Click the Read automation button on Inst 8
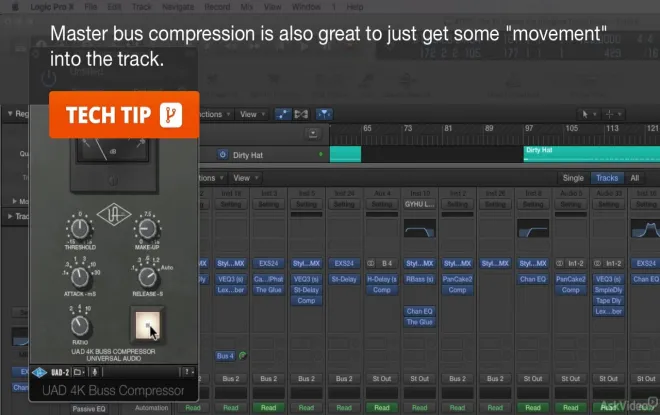This screenshot has height=415, width=660. (x=533, y=407)
